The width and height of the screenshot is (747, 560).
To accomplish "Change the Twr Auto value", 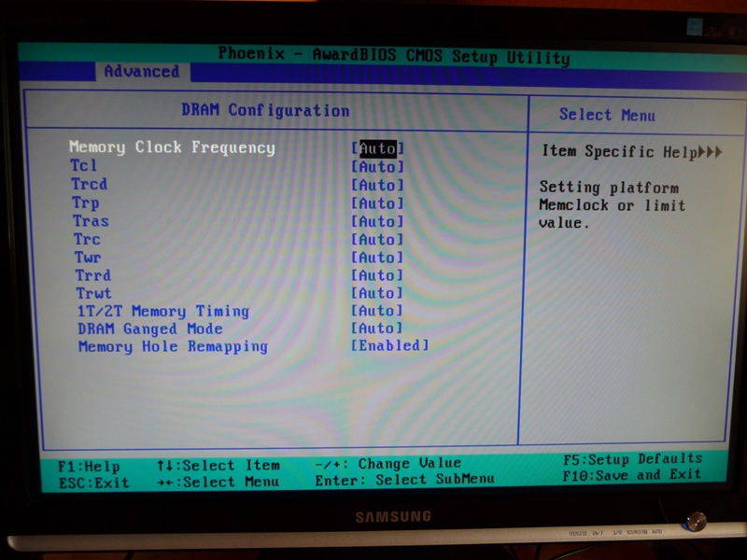I will point(377,258).
